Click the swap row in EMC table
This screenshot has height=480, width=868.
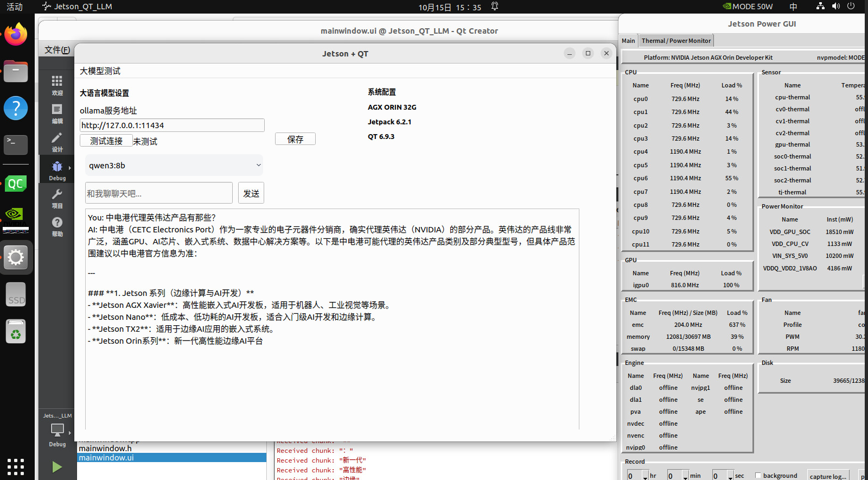pos(687,349)
